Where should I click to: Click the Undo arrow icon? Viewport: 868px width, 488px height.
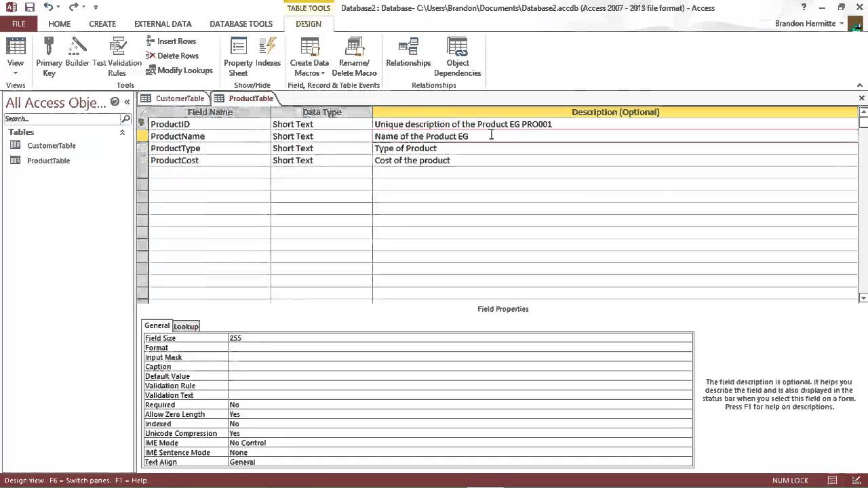(x=48, y=7)
